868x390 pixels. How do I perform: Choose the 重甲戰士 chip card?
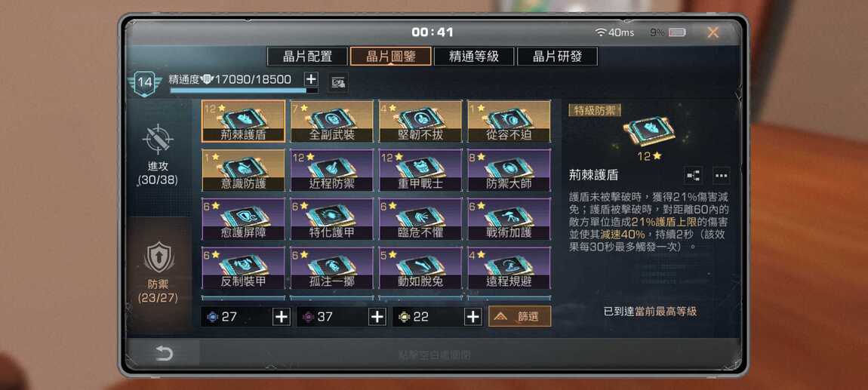coord(420,170)
